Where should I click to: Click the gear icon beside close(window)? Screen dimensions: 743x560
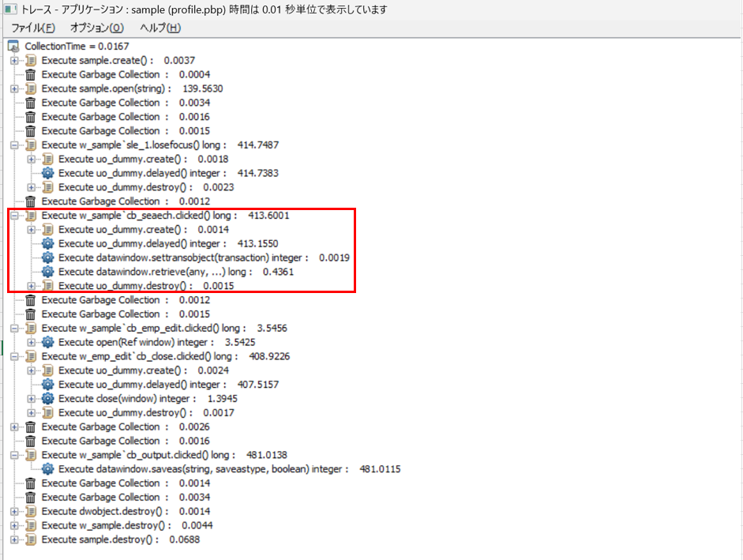[x=48, y=399]
